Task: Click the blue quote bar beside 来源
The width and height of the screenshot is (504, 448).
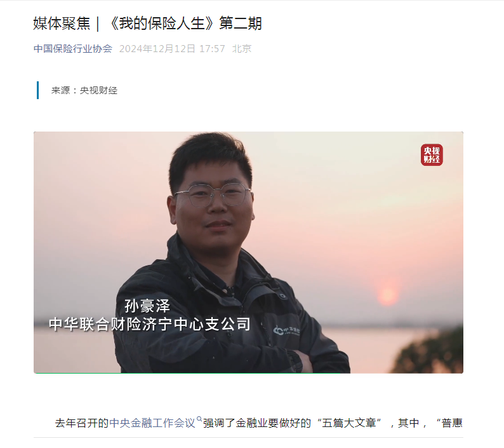Action: (38, 90)
